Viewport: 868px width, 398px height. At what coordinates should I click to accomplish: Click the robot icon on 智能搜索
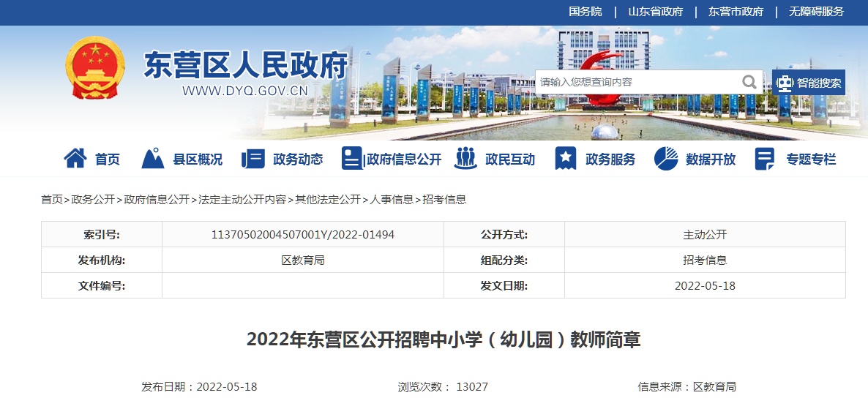coord(785,83)
